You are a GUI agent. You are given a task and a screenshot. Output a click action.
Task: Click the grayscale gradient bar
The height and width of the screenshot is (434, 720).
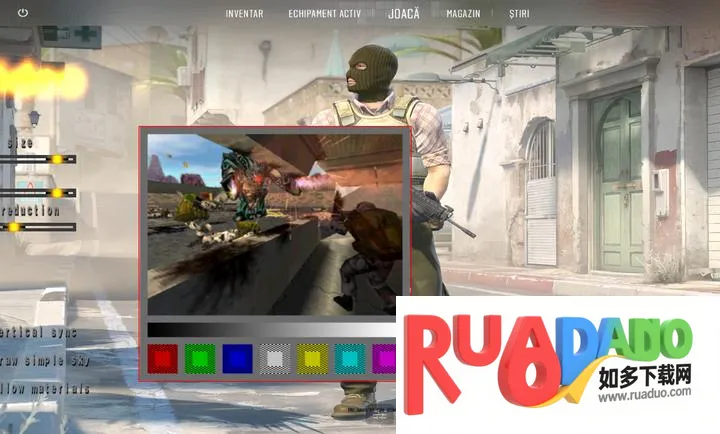pyautogui.click(x=270, y=329)
